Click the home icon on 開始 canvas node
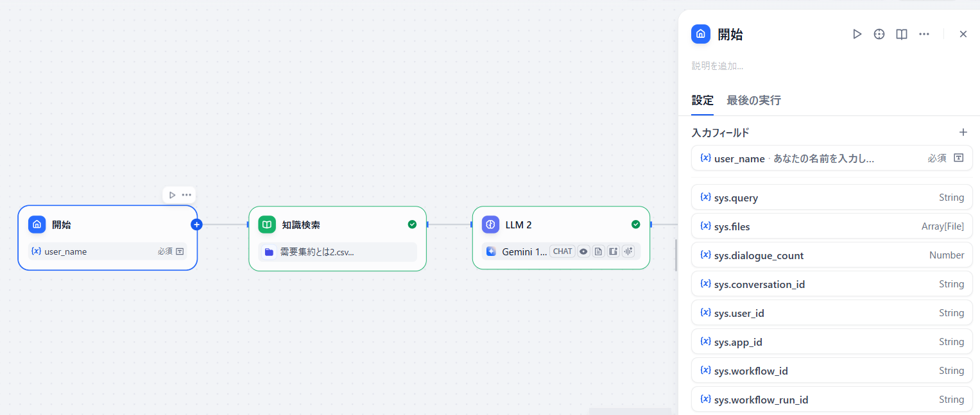Screen dimensions: 980x415 [37, 224]
